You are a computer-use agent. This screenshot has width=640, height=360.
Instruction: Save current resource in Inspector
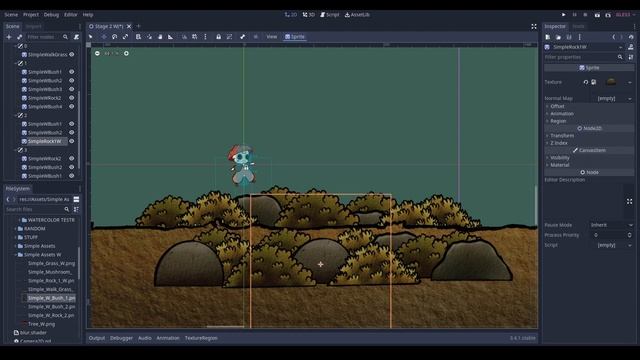[x=569, y=37]
